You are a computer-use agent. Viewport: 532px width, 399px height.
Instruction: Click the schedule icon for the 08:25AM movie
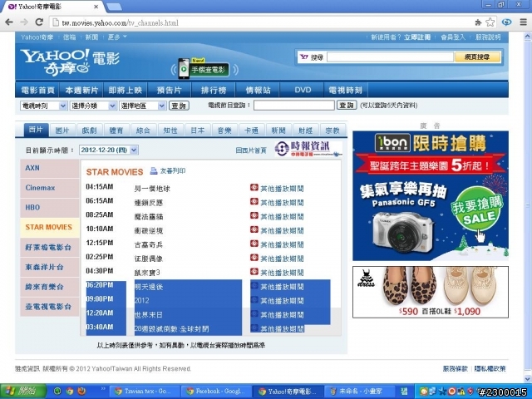[254, 215]
